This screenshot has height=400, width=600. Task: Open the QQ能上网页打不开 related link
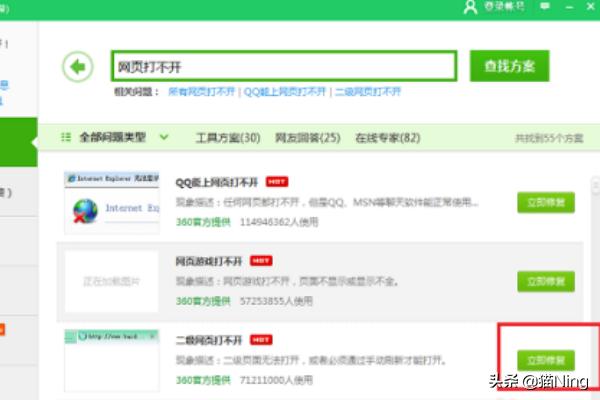click(285, 92)
